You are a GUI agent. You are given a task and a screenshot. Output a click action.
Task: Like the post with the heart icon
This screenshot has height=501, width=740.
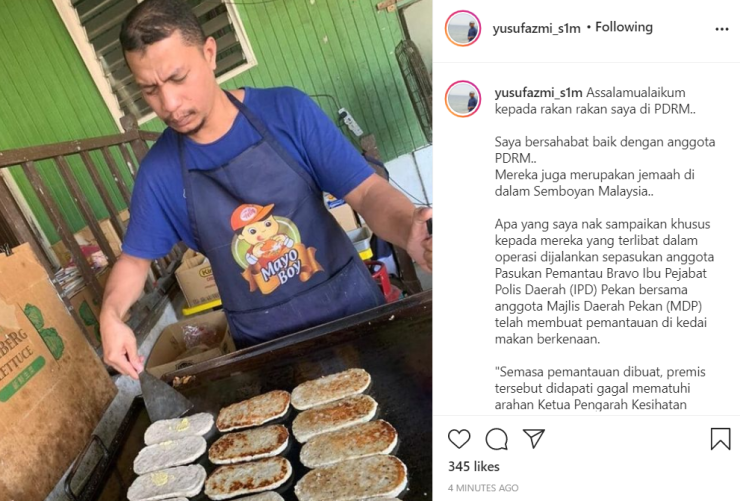pos(459,439)
